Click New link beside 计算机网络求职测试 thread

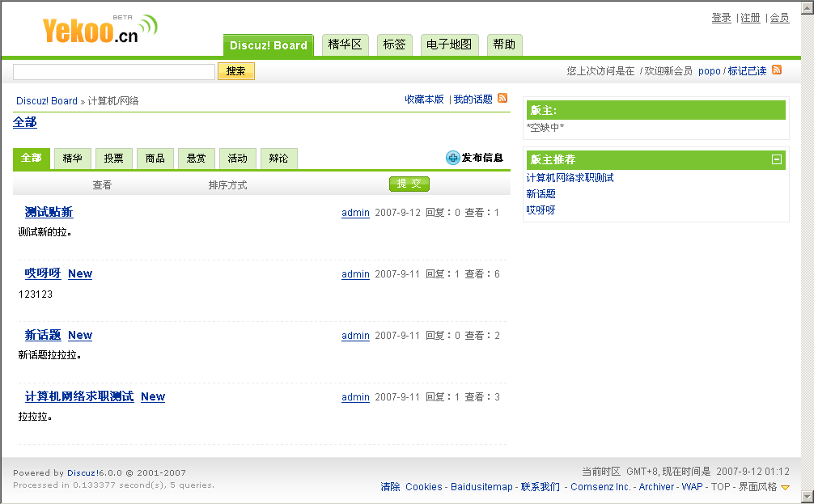(153, 396)
